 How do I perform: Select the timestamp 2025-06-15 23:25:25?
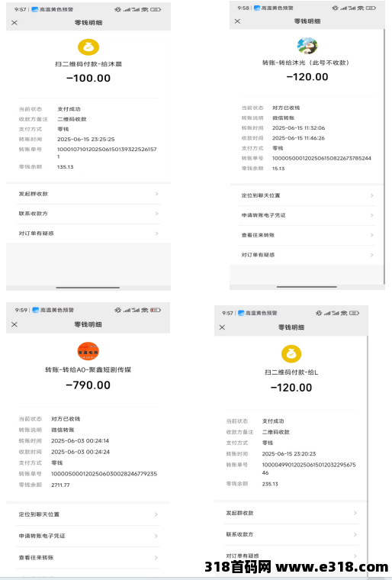(85, 139)
